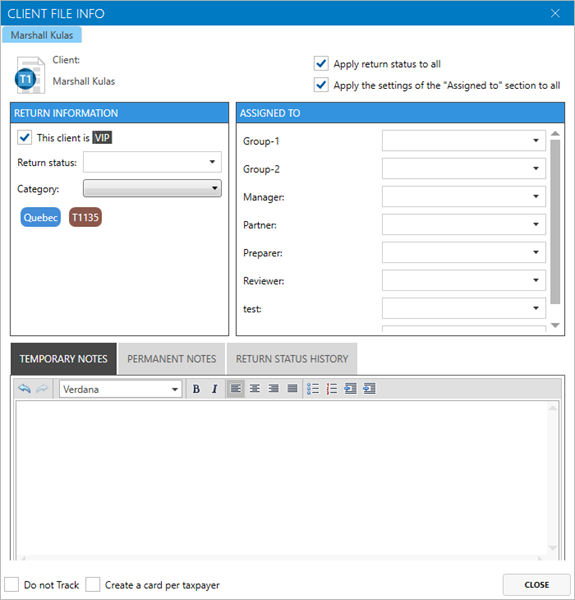Expand the Preparer dropdown list
This screenshot has width=575, height=600.
tap(464, 252)
